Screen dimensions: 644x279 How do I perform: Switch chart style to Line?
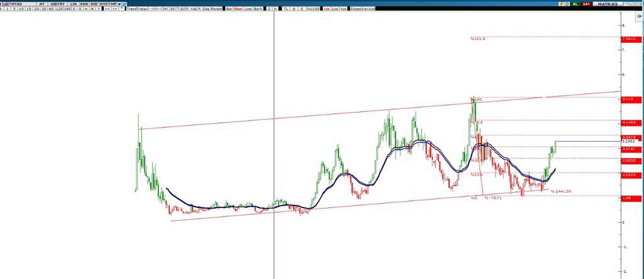(x=248, y=9)
